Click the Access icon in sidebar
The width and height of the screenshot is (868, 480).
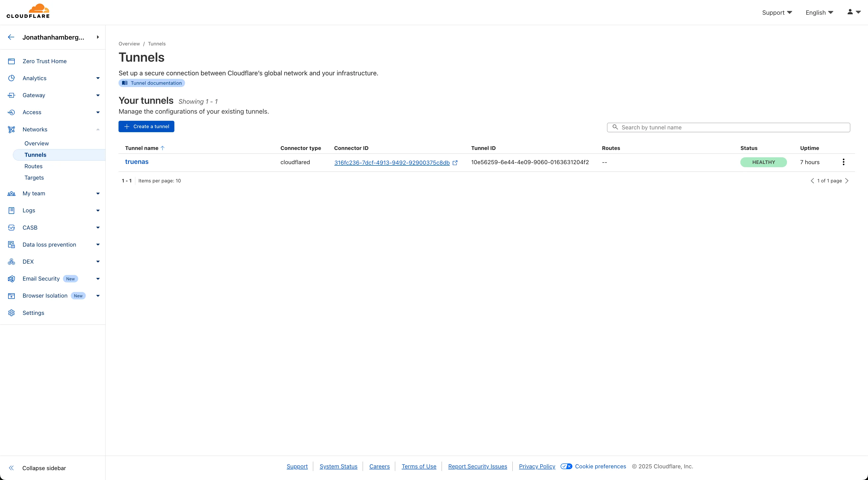11,112
